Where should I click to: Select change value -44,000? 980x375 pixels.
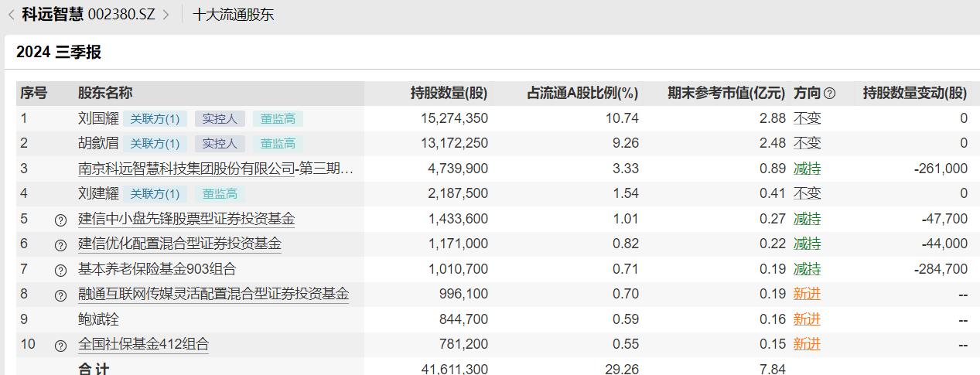pyautogui.click(x=944, y=244)
